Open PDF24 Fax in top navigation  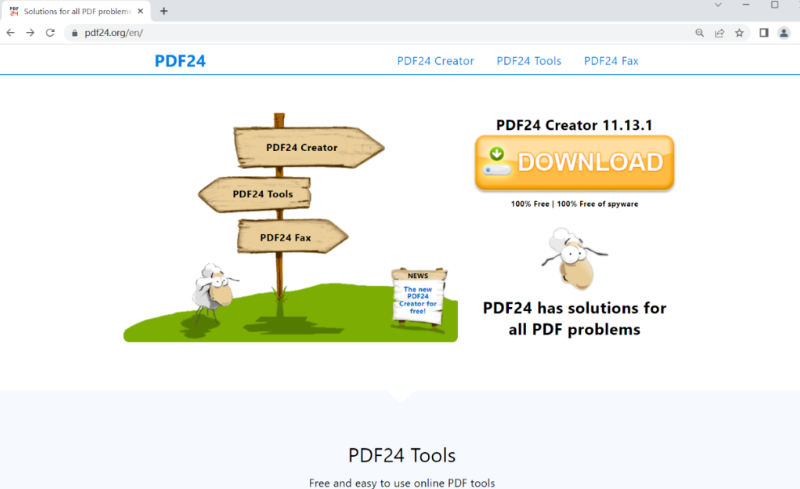[611, 61]
